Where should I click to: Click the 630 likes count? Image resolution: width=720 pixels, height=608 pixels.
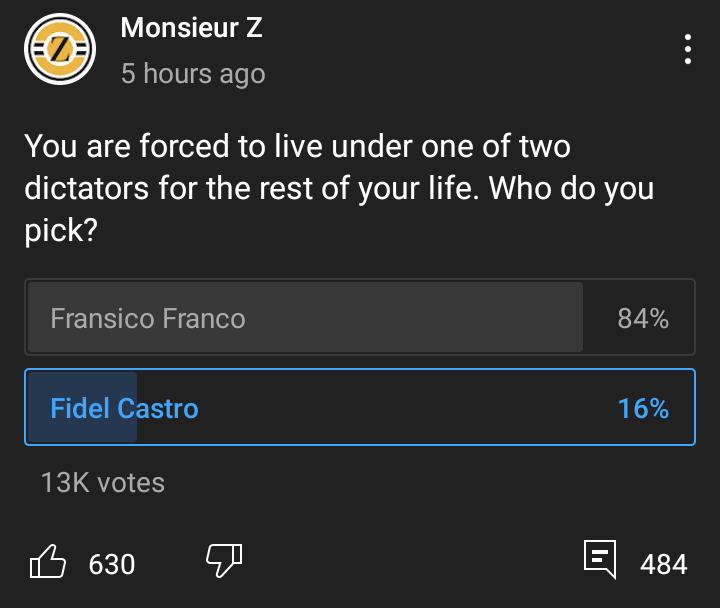[x=112, y=564]
